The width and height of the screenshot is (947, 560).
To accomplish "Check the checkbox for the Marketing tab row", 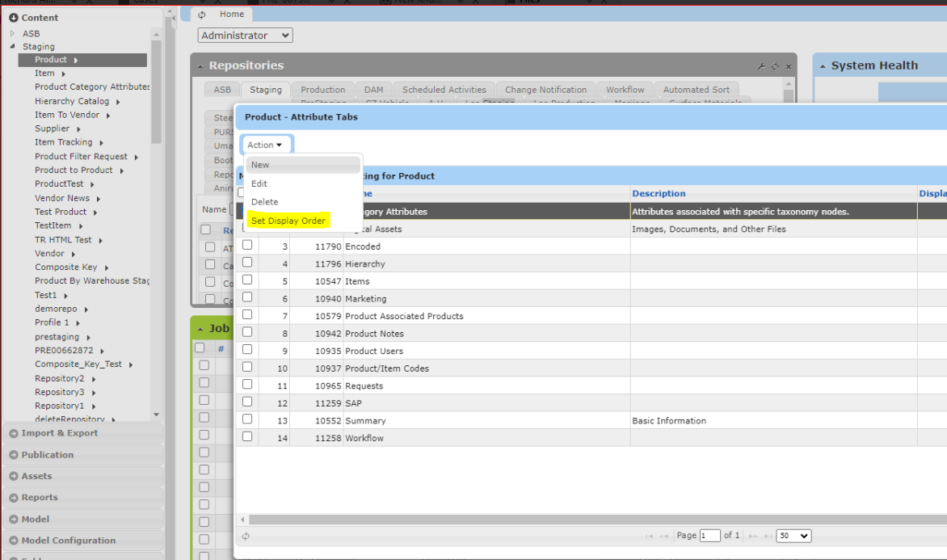I will pos(247,299).
